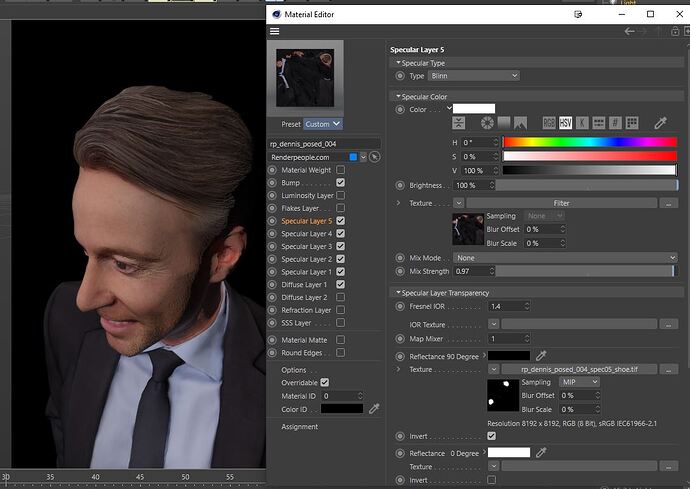Switch color mode to RGB

tap(549, 123)
